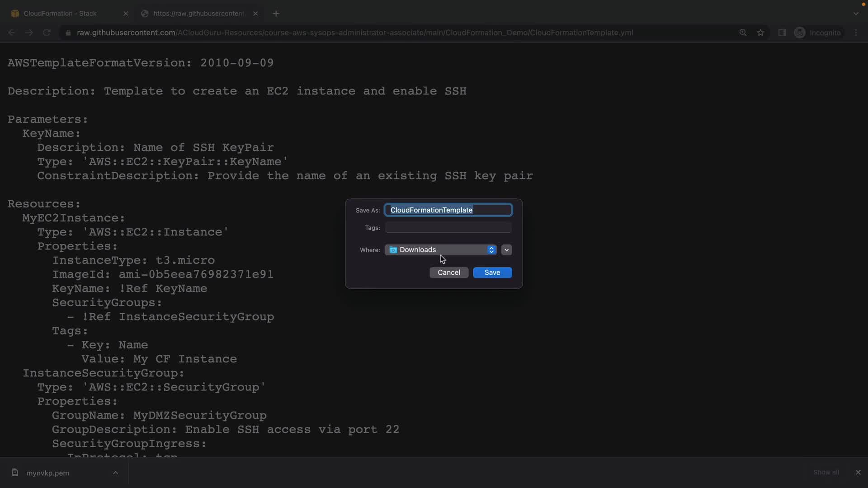Click Show all downloads link
868x488 pixels.
click(x=826, y=472)
